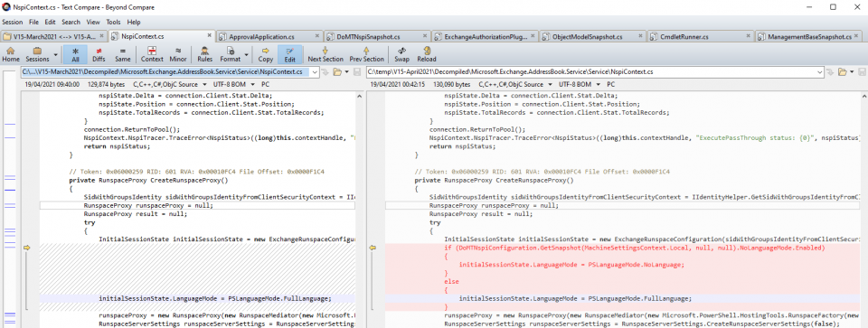Open the Format toolbar button
Viewport: 868px width, 328px height.
(230, 54)
